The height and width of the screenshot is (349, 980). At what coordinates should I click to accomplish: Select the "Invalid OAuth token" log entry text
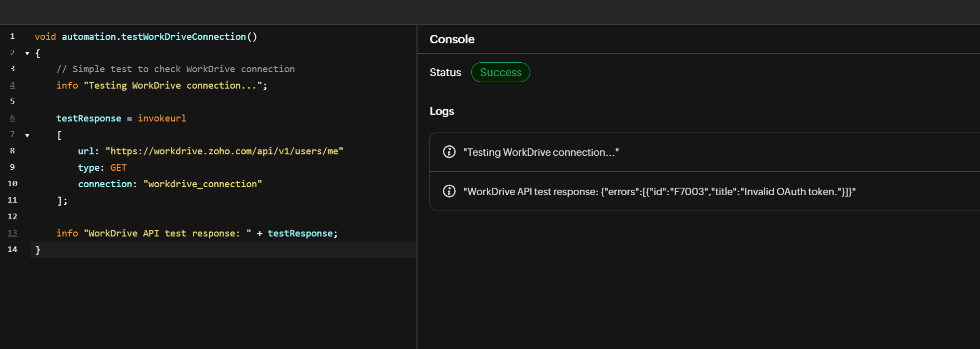(x=659, y=192)
